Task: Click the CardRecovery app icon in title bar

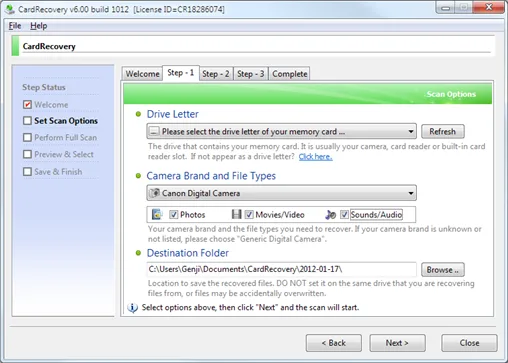Action: (9, 9)
